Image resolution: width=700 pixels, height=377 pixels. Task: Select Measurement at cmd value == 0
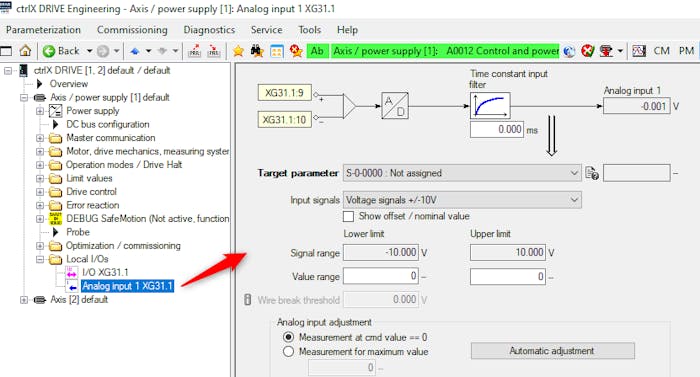[x=288, y=337]
